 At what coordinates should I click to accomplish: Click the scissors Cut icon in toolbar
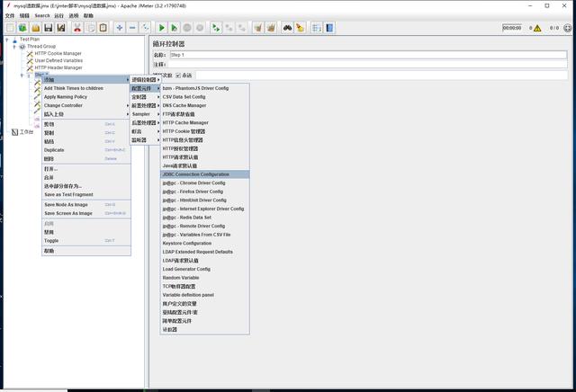[77, 28]
